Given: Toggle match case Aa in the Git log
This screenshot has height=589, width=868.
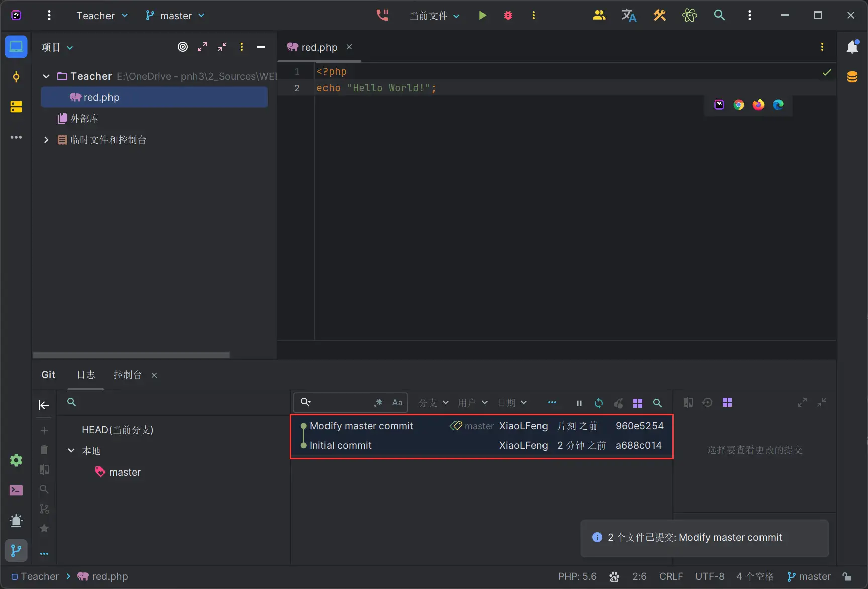Looking at the screenshot, I should 397,402.
